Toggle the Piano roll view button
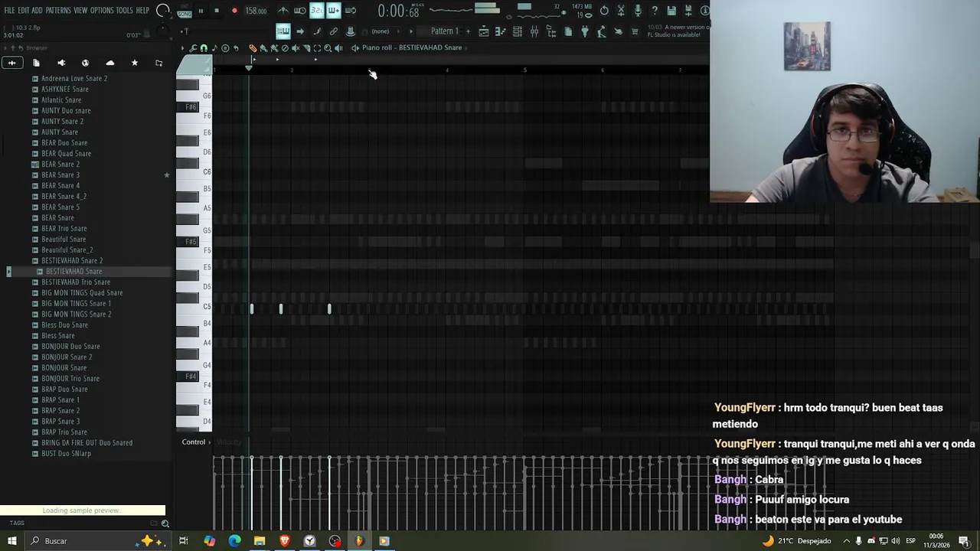 (x=500, y=31)
